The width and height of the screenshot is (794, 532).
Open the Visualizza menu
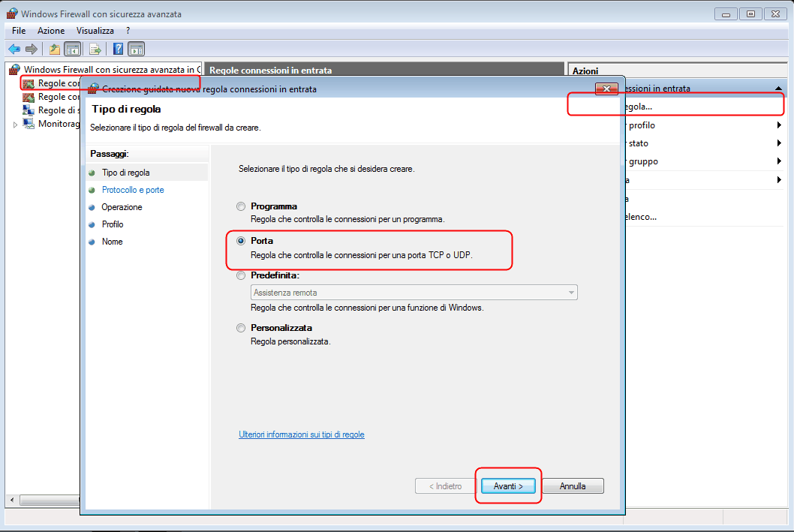click(x=95, y=31)
